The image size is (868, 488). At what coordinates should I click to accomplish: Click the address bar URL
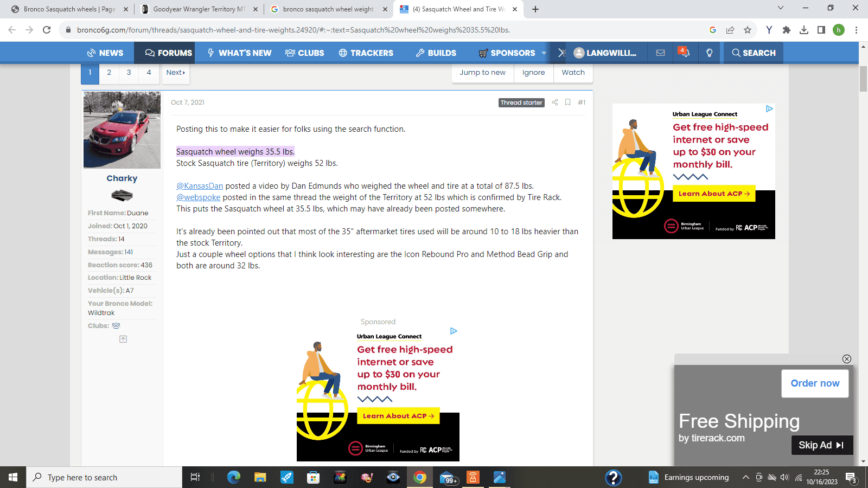click(293, 30)
